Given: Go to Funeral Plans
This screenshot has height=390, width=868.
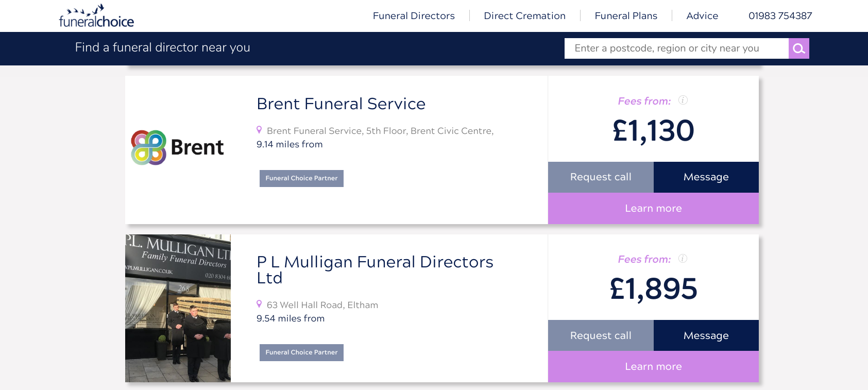Looking at the screenshot, I should [626, 16].
